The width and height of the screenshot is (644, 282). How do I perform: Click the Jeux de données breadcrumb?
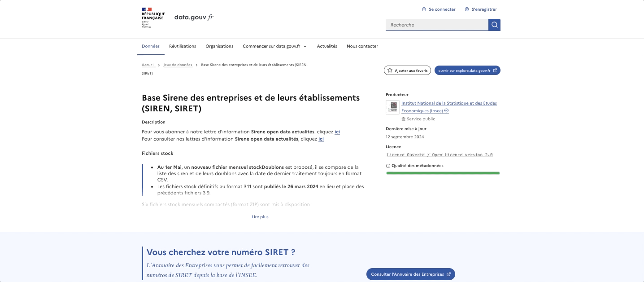pos(178,65)
